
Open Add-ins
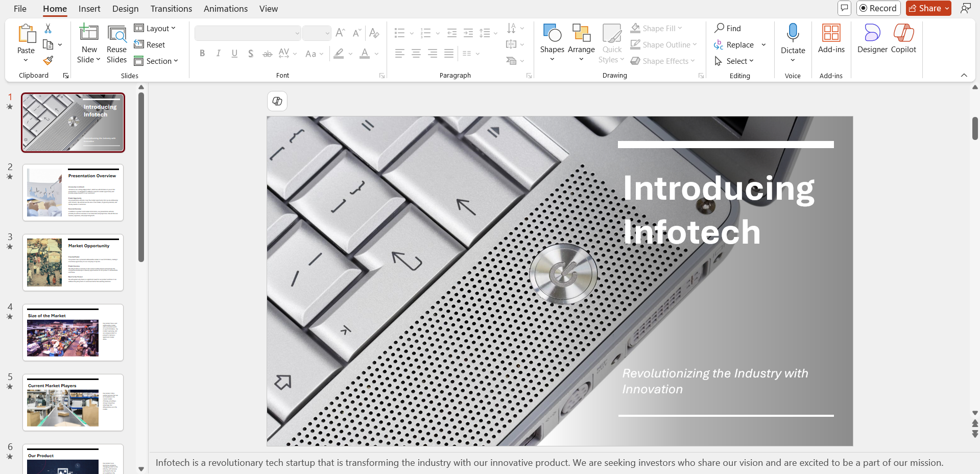(831, 39)
